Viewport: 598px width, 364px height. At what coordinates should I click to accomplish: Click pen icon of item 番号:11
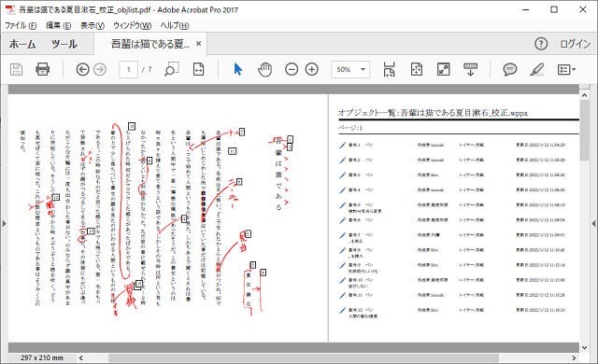click(x=342, y=296)
